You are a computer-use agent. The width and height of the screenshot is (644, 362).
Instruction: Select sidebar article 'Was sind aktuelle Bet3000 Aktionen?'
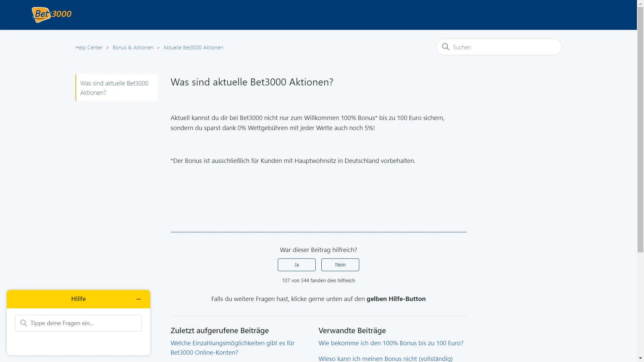[x=117, y=88]
